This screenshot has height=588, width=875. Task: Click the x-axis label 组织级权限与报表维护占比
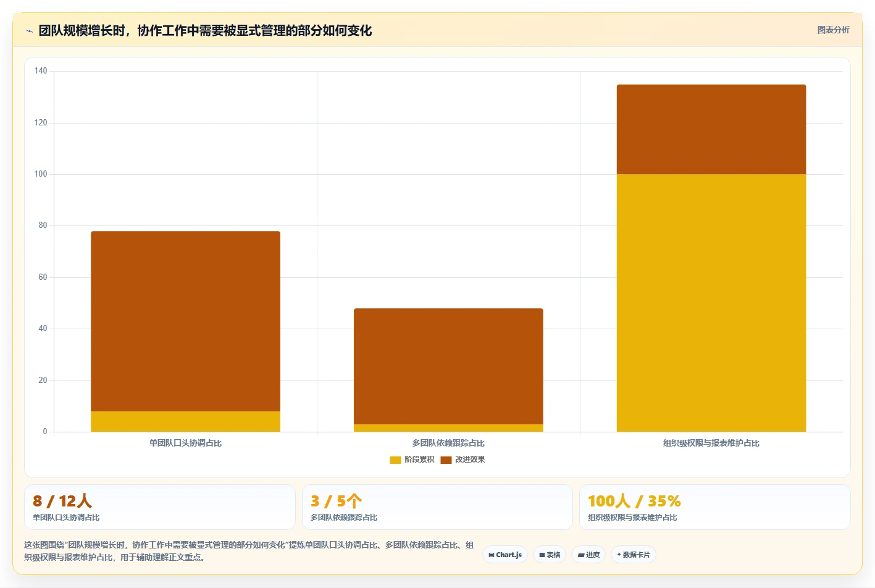pyautogui.click(x=711, y=443)
